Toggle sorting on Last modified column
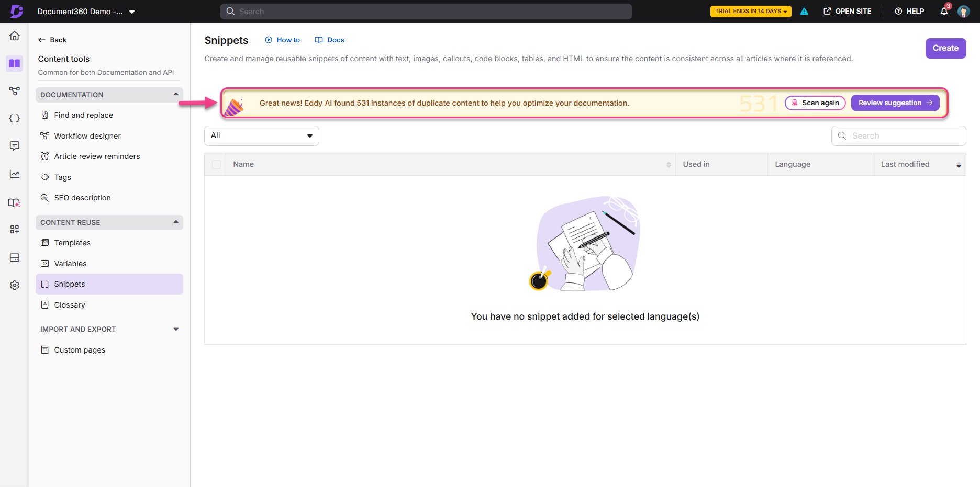This screenshot has width=980, height=487. (x=959, y=164)
